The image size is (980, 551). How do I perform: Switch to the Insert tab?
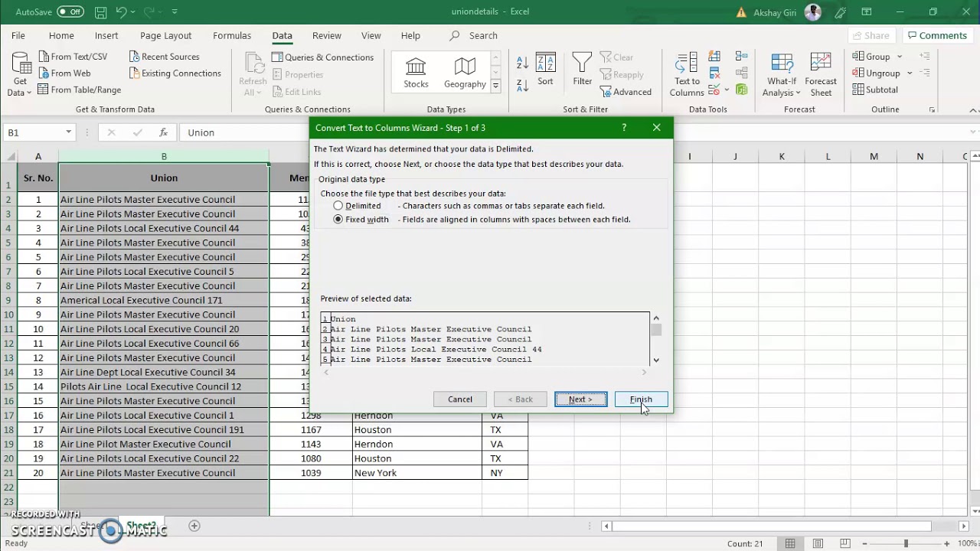click(x=106, y=35)
